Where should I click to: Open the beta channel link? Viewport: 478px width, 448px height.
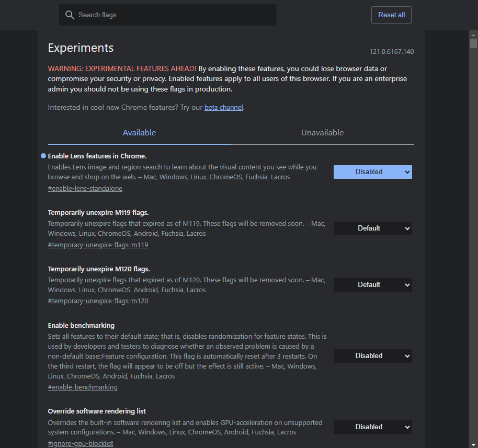click(223, 108)
